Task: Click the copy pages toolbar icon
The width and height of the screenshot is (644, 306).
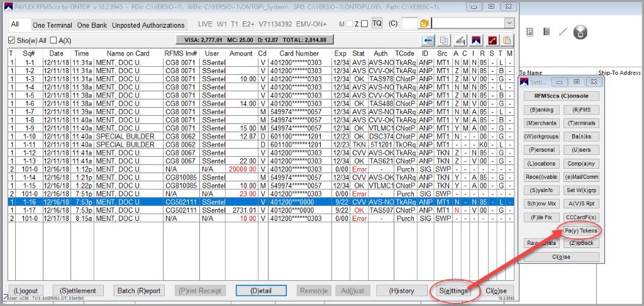Action: [x=445, y=40]
